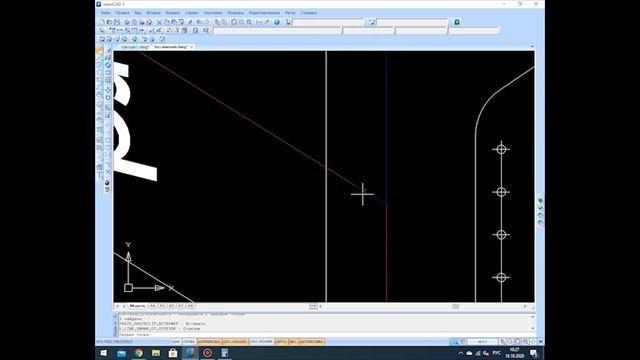Image resolution: width=640 pixels, height=360 pixels.
Task: Toggle оПРИВЯЗКА object snap in status bar
Action: (x=209, y=342)
